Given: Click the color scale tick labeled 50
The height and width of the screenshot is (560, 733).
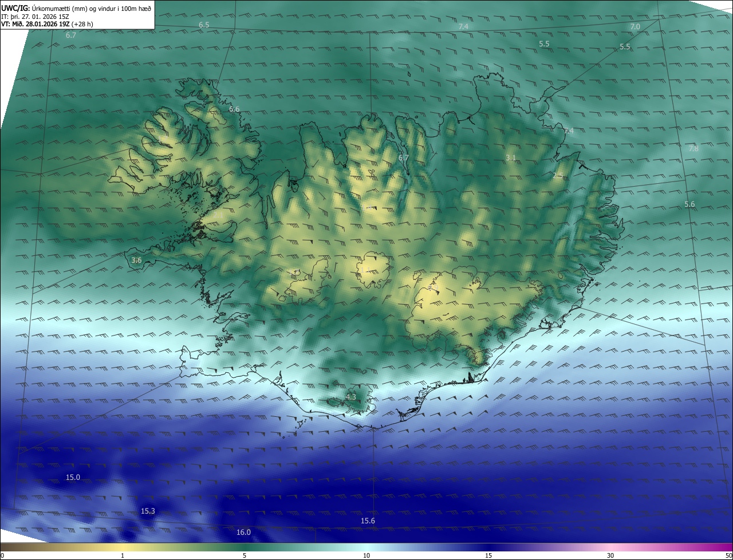Looking at the screenshot, I should coord(728,555).
